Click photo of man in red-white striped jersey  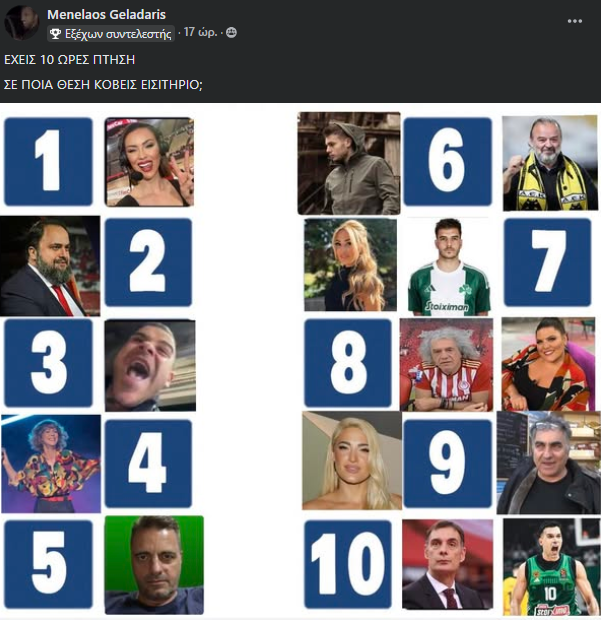(446, 365)
